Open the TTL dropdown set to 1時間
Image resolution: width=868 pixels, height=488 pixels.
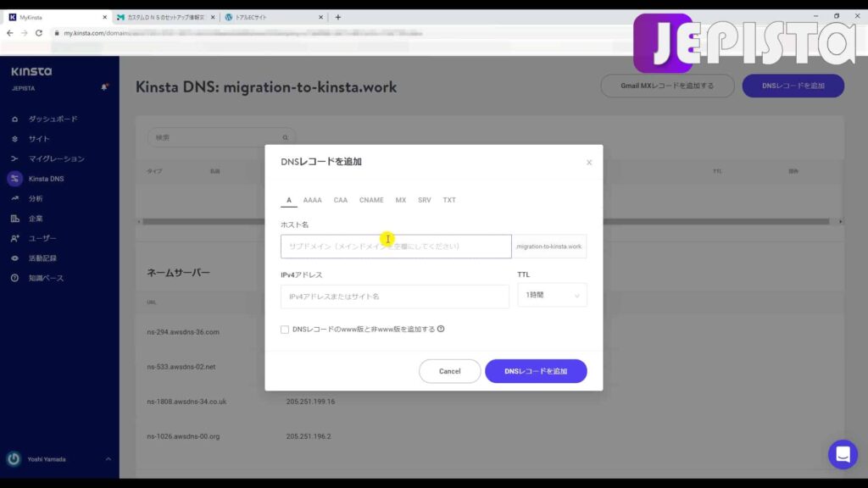[x=552, y=295]
